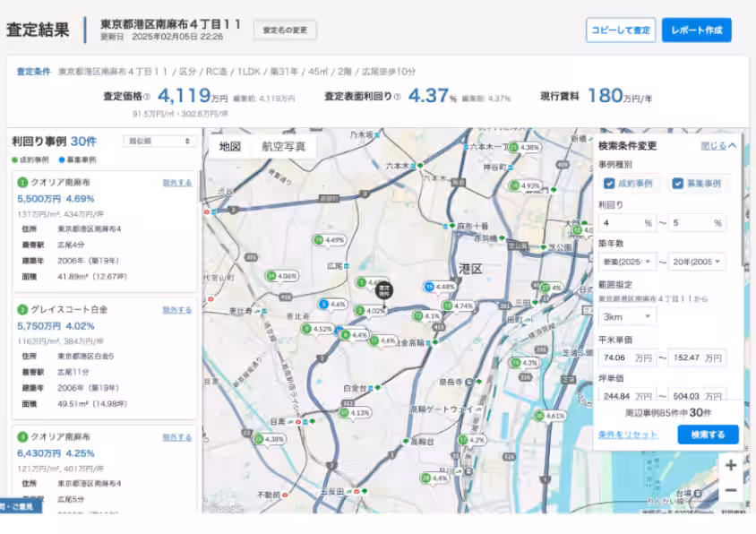Uncheck the 成約事例 checkbox

coord(609,184)
